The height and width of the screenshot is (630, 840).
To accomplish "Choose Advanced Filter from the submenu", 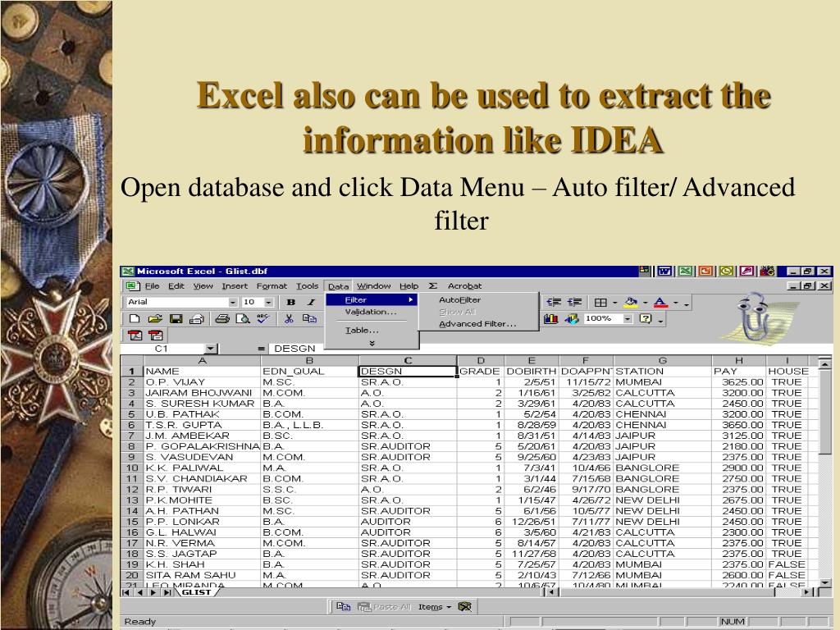I will tap(477, 323).
